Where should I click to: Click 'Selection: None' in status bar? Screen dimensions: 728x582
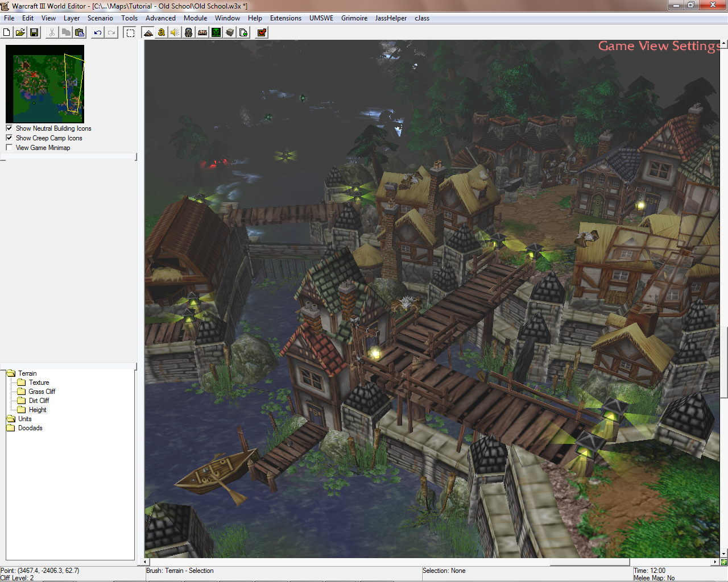(x=444, y=571)
